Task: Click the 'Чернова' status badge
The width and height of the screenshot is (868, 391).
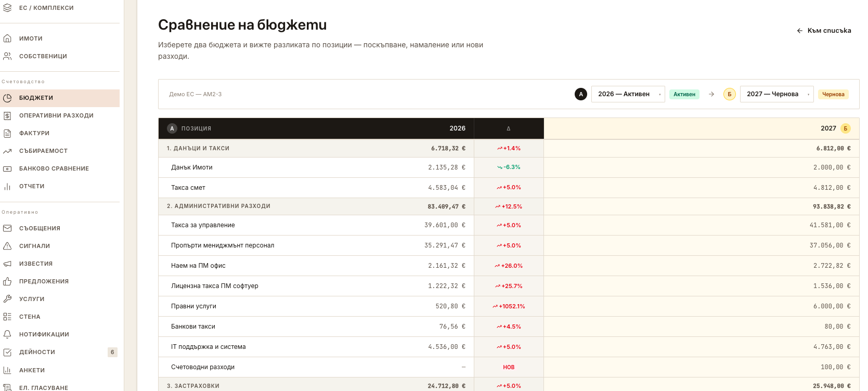Action: click(x=833, y=94)
